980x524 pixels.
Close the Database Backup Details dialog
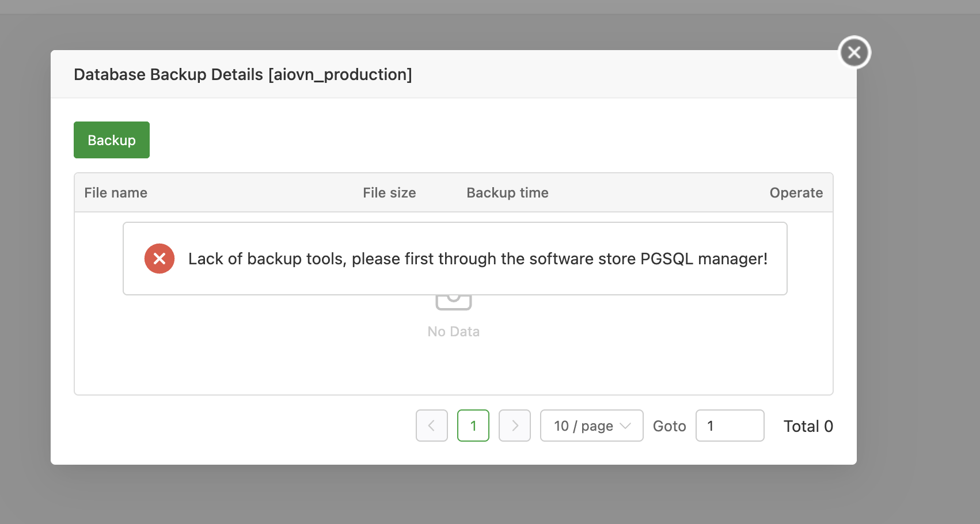854,52
